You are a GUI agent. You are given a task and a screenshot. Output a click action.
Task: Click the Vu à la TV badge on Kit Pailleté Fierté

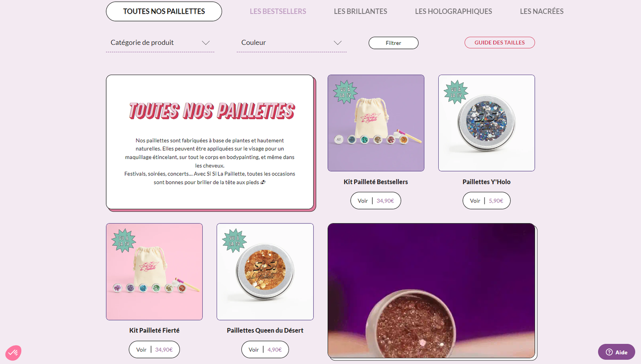click(x=124, y=240)
